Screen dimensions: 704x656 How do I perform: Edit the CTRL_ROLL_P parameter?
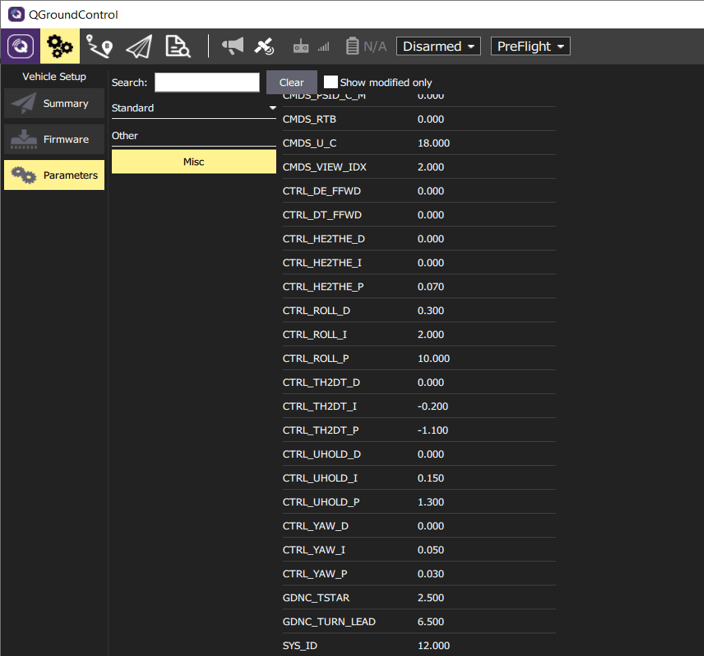tap(419, 358)
